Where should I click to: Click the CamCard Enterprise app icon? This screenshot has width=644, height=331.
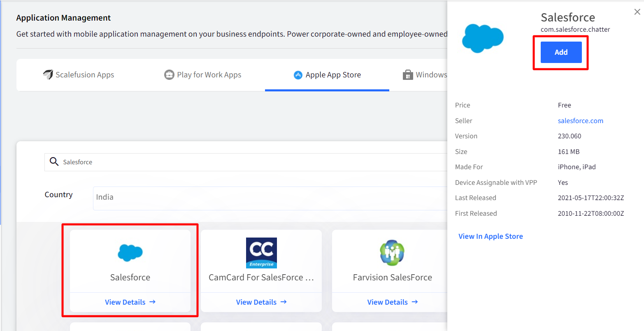click(261, 253)
